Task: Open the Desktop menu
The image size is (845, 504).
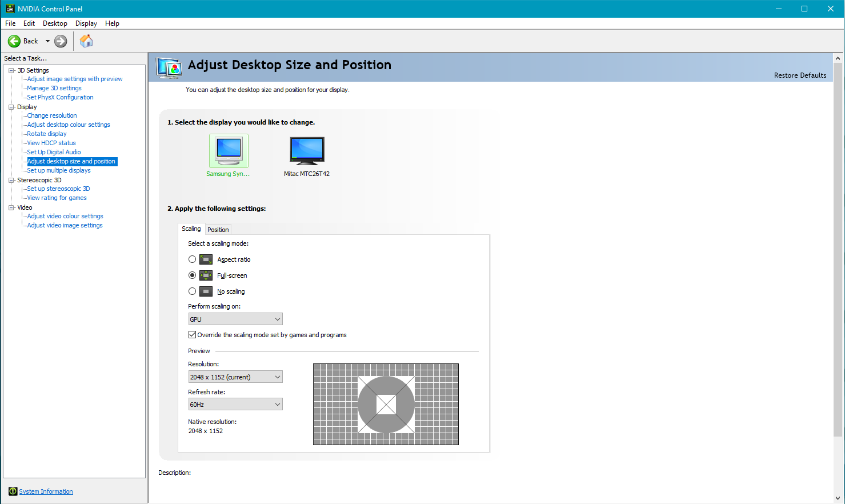Action: click(55, 23)
